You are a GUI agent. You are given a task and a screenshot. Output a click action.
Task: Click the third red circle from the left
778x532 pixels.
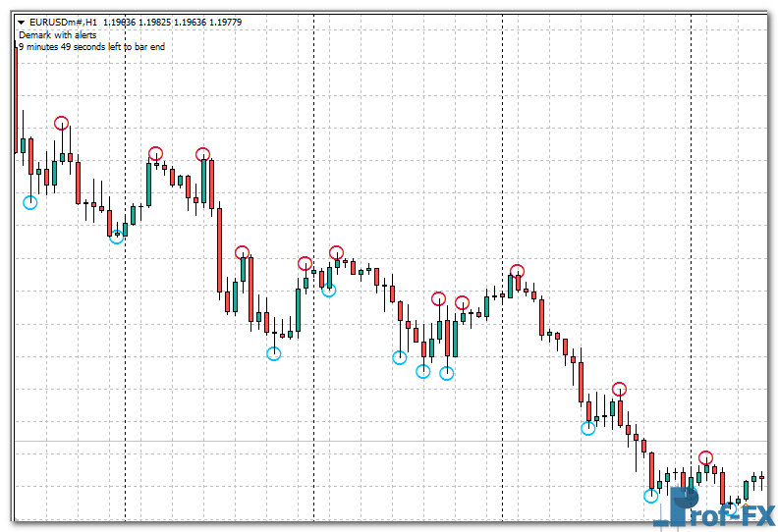[x=202, y=154]
